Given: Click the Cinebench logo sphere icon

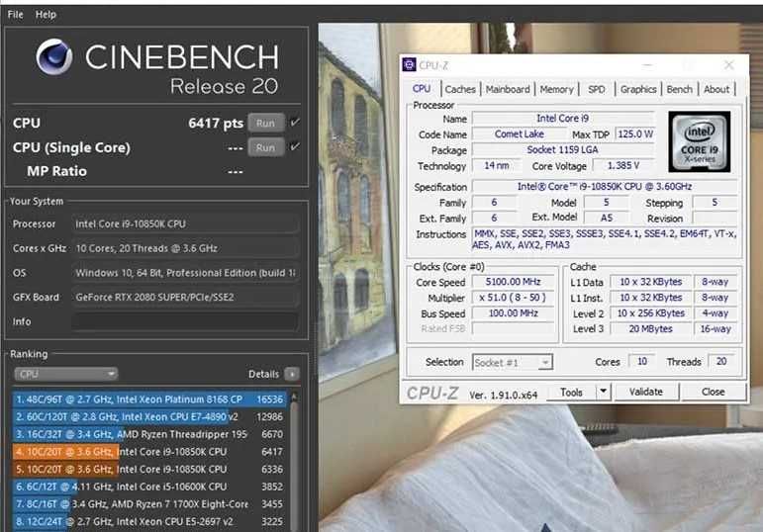Looking at the screenshot, I should coord(54,56).
